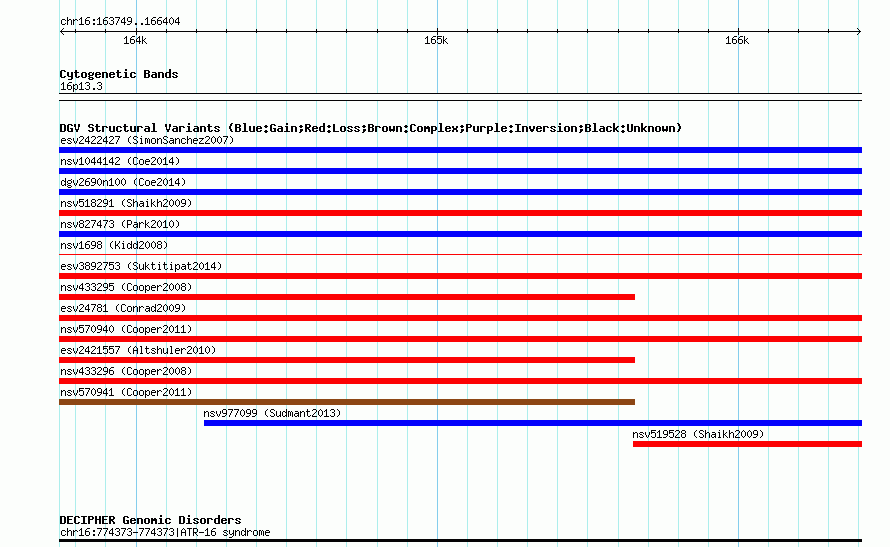Image resolution: width=890 pixels, height=547 pixels.
Task: Select the blue esv2422427 gain bar
Action: [460, 150]
